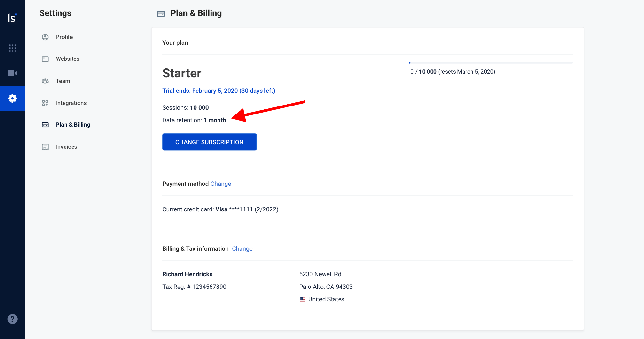Open trial end date details link
Viewport: 644px width, 339px height.
(218, 91)
